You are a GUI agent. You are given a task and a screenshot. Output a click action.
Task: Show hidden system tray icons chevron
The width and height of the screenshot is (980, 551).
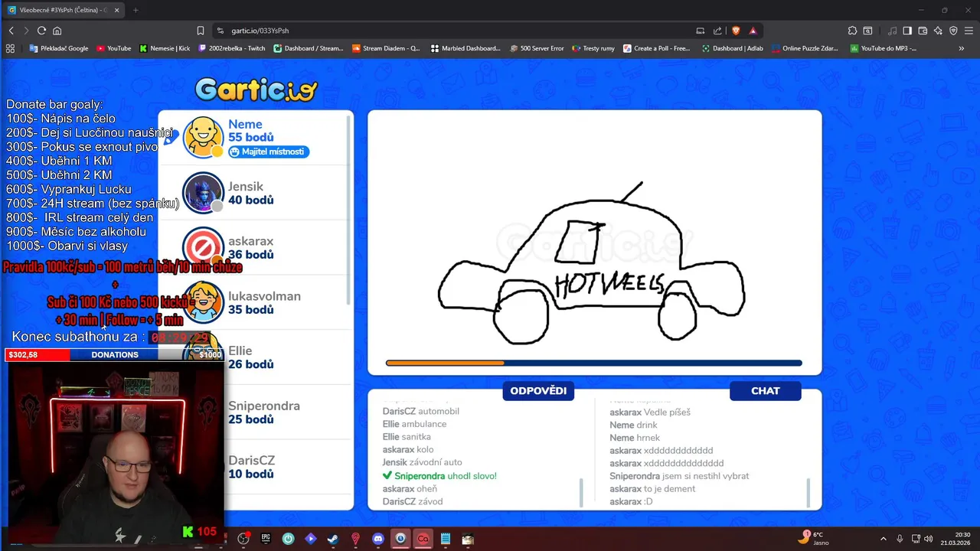point(883,539)
